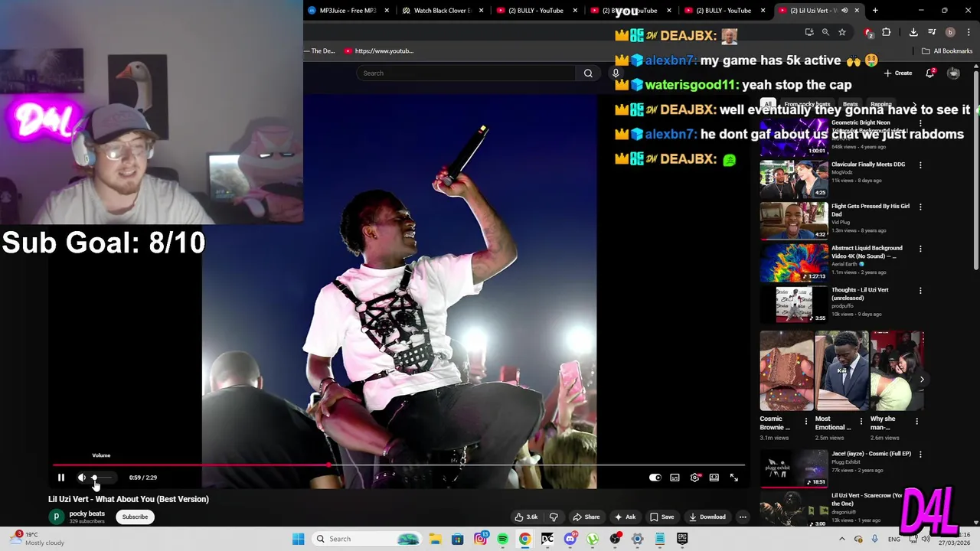Switch to the Watch Black Clover tab
980x551 pixels.
[442, 11]
